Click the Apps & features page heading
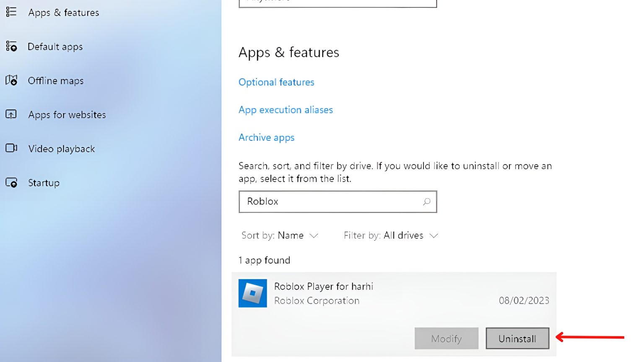 289,53
